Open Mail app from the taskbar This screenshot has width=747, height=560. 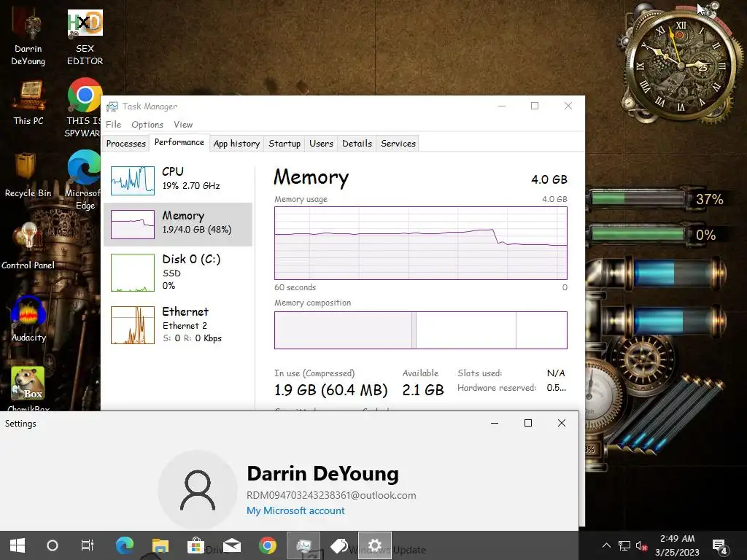(x=232, y=545)
